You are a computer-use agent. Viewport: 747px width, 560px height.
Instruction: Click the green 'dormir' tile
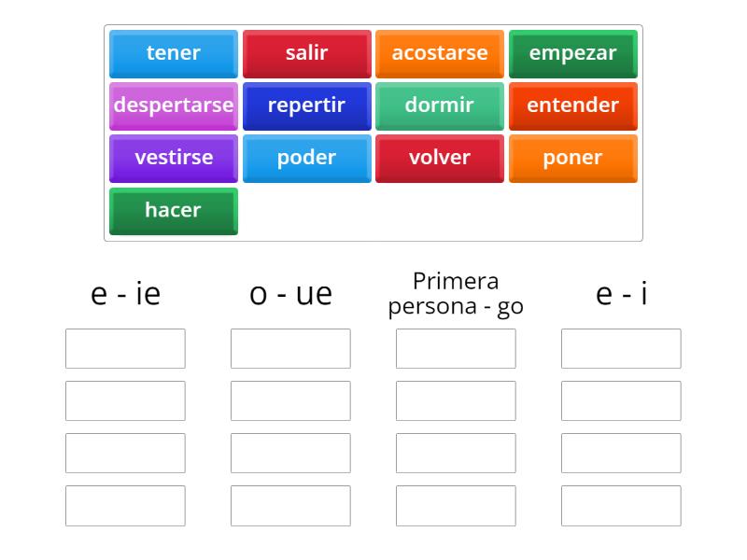click(x=440, y=105)
